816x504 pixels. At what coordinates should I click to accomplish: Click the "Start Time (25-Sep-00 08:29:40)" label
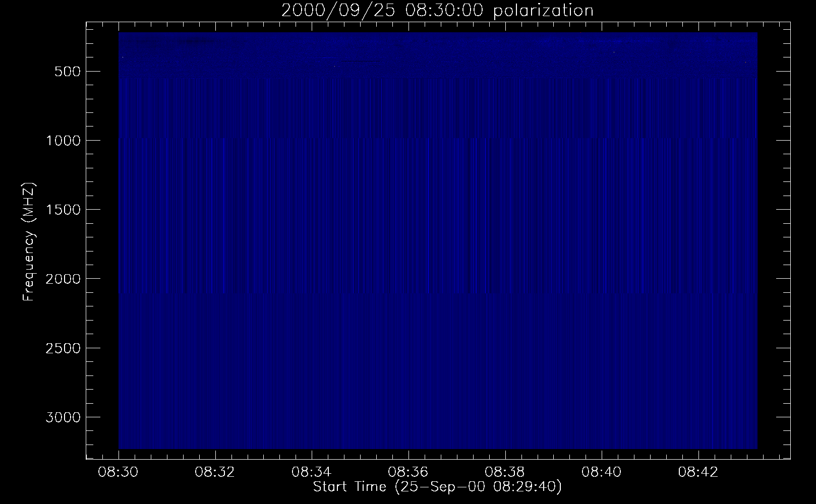tap(437, 487)
